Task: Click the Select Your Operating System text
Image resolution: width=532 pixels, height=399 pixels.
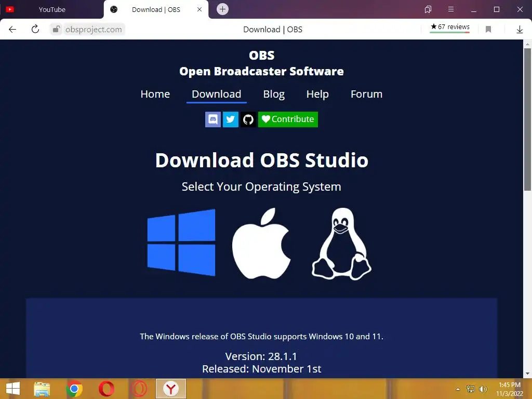Action: click(261, 187)
